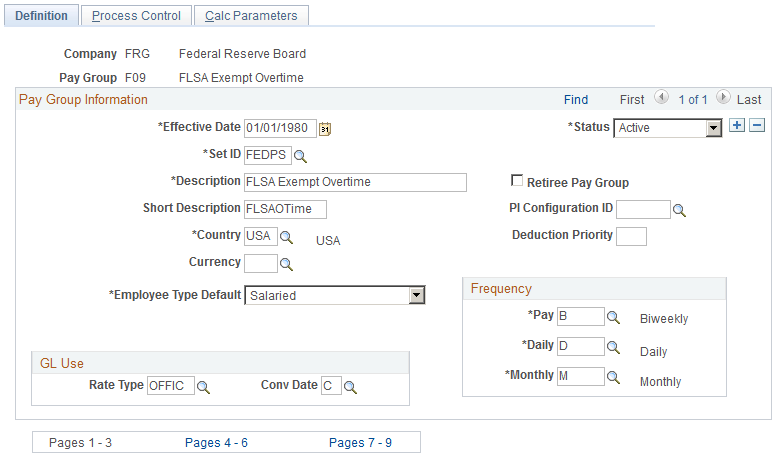779x463 pixels.
Task: Click the First navigation label
Action: 631,100
